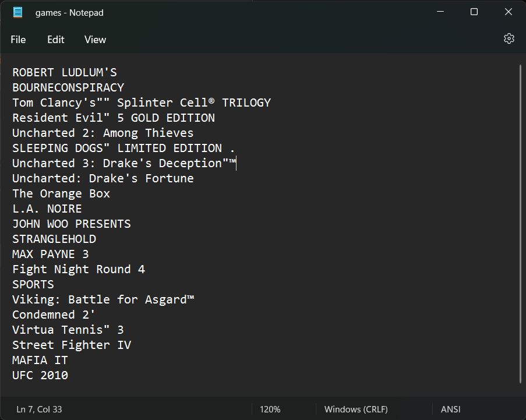This screenshot has width=526, height=420.
Task: Click on the "MAX PAYNE 3" text line
Action: [x=51, y=254]
